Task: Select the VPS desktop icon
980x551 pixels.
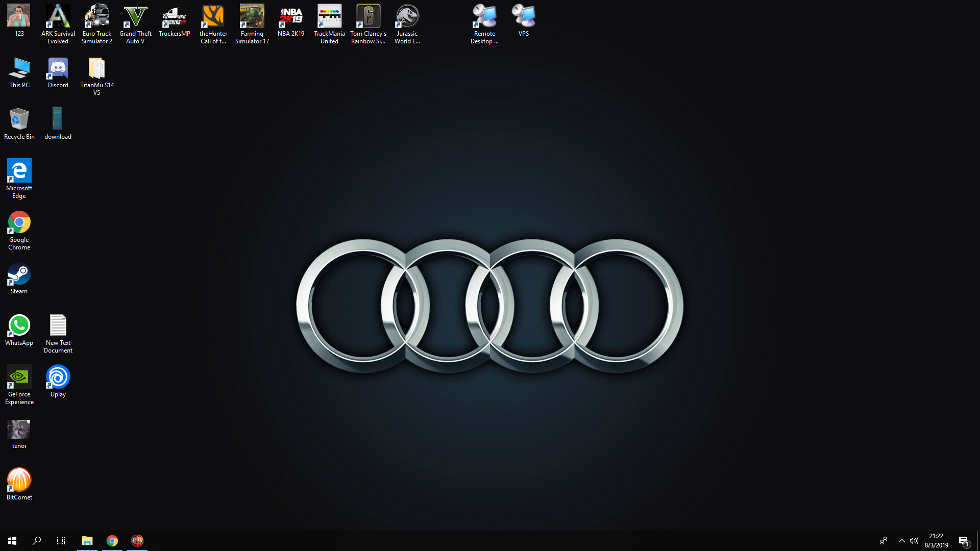Action: 524,21
